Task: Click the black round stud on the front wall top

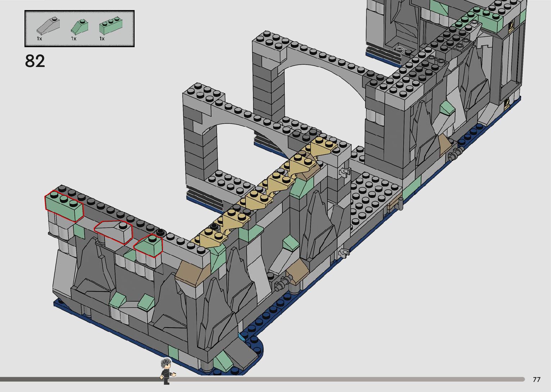Action: (160, 232)
